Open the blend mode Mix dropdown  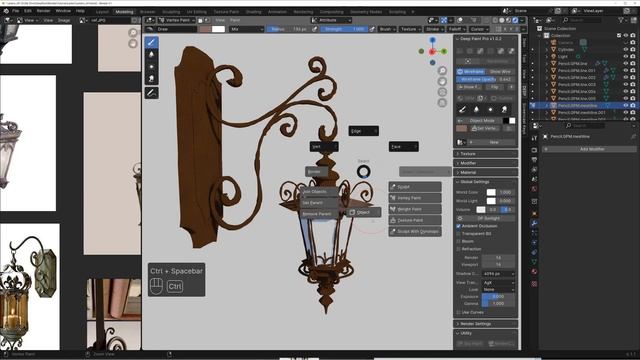pos(247,29)
